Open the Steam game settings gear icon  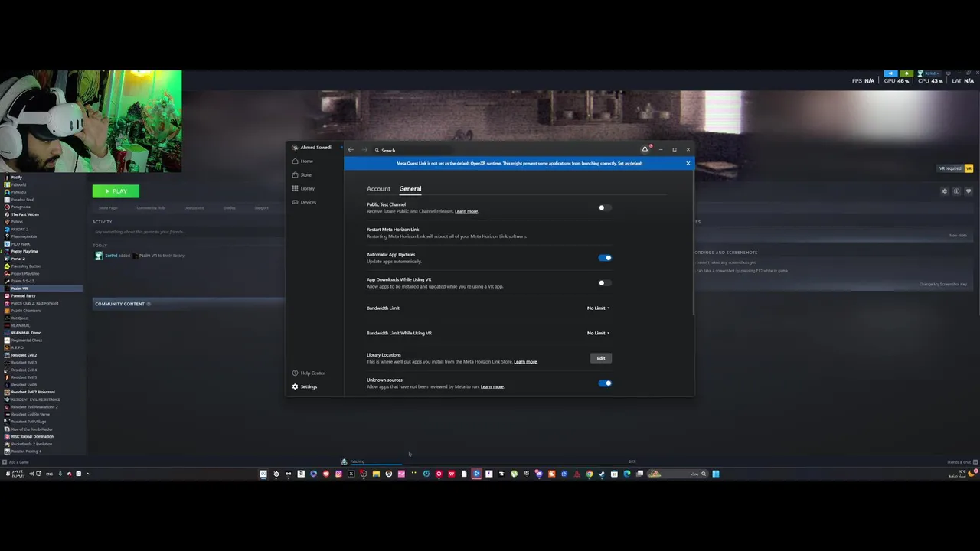945,191
